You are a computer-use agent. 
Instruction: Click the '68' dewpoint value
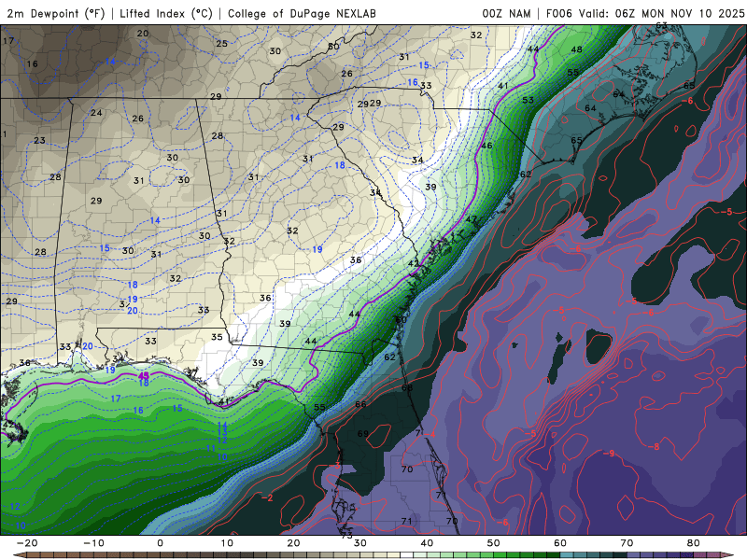tap(407, 387)
